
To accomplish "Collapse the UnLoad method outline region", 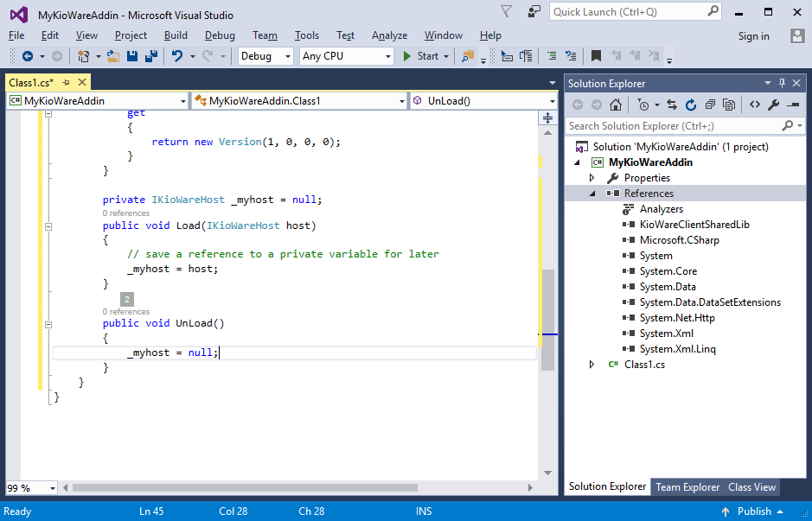I will tap(48, 324).
